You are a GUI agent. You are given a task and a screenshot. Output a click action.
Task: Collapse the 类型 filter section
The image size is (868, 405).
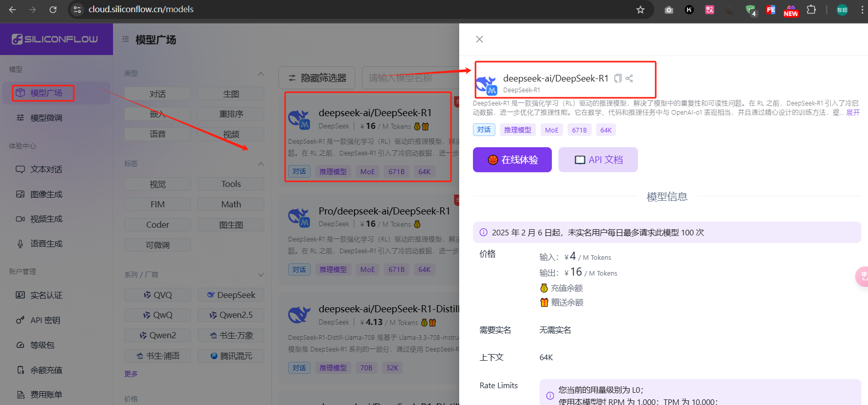pyautogui.click(x=261, y=74)
